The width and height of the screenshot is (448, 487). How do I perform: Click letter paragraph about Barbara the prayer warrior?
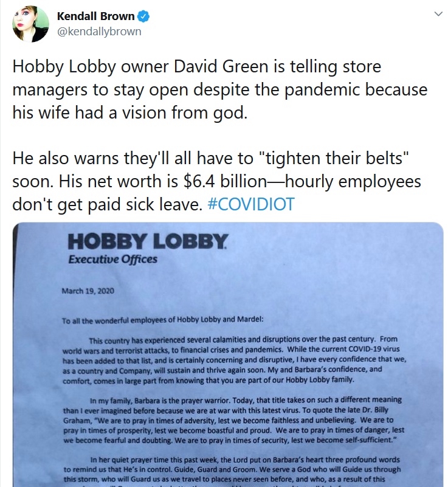(x=233, y=420)
